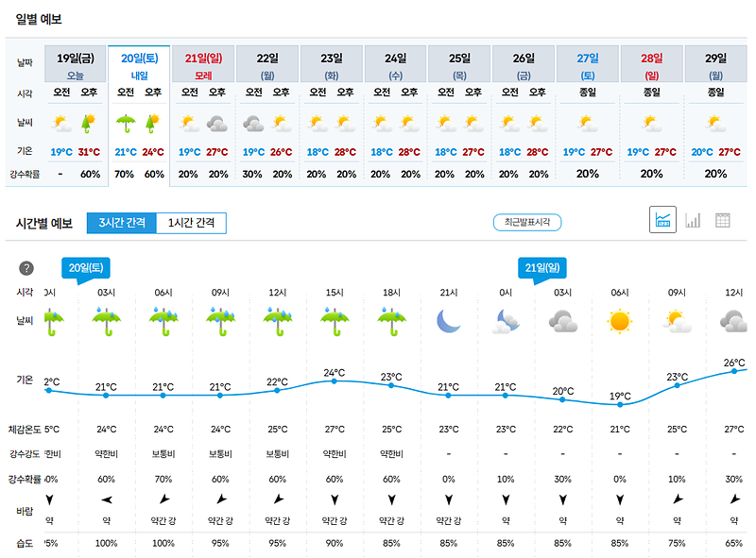Click the 100% humidity at 03시
Screen dimensions: 756x558
click(106, 543)
